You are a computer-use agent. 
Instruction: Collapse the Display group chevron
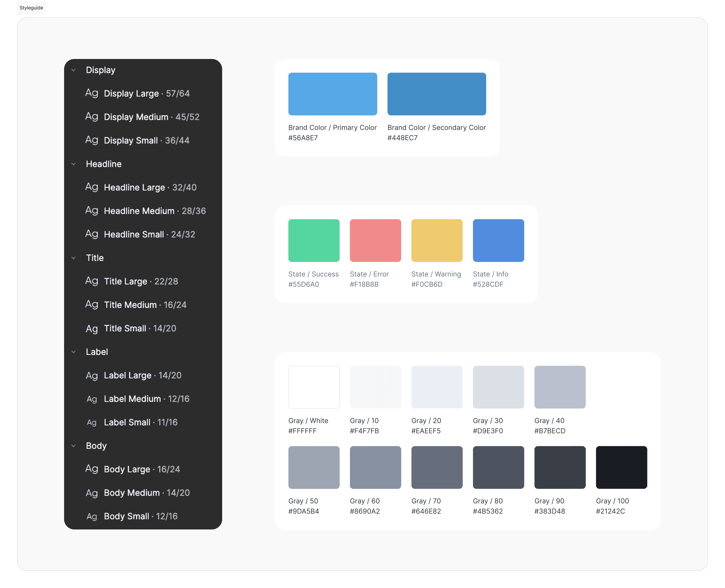(x=73, y=70)
